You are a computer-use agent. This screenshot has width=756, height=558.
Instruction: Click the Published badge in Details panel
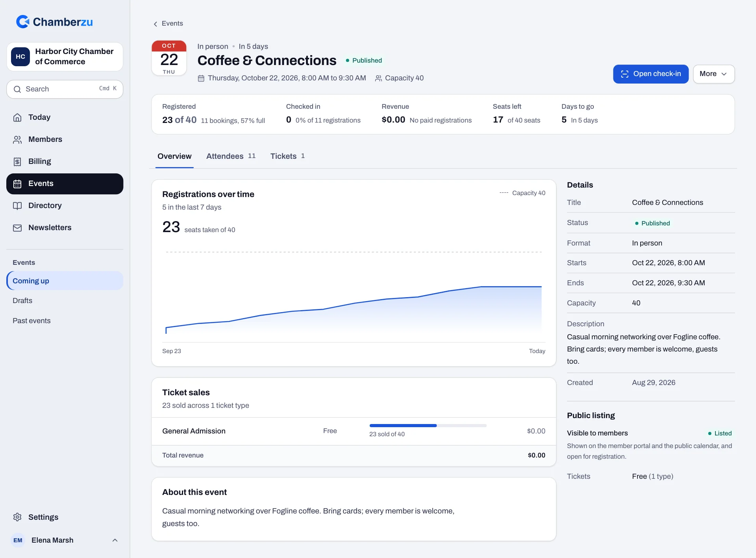tap(652, 223)
